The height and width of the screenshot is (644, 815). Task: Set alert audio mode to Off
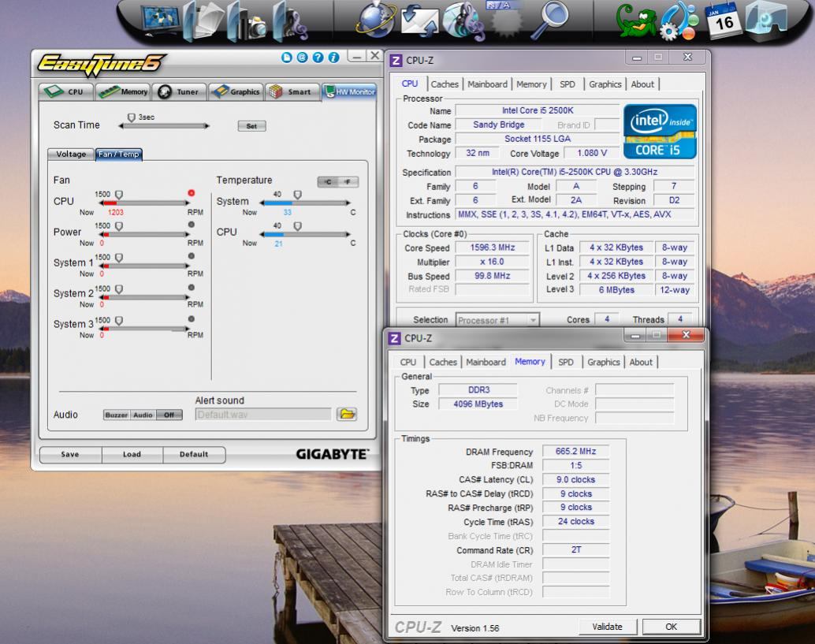tap(169, 415)
